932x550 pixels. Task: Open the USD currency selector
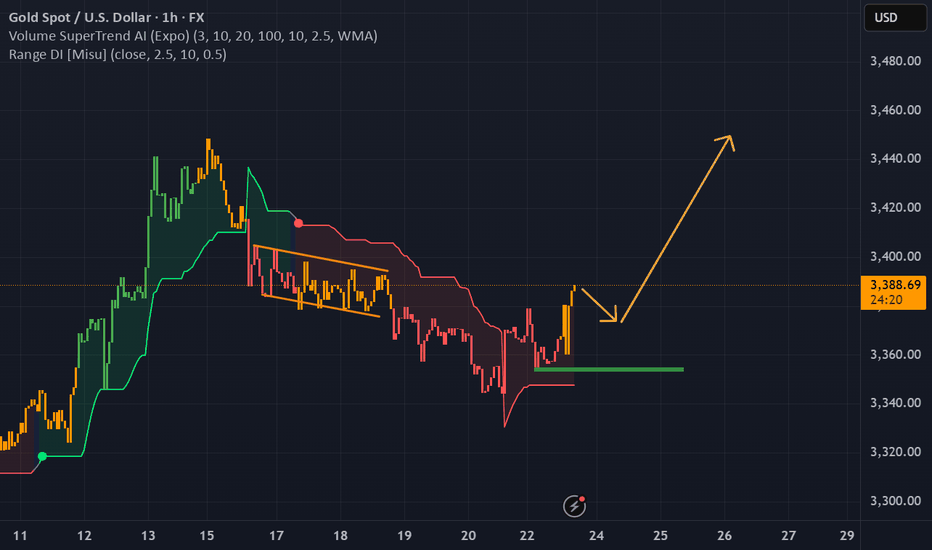tap(895, 17)
